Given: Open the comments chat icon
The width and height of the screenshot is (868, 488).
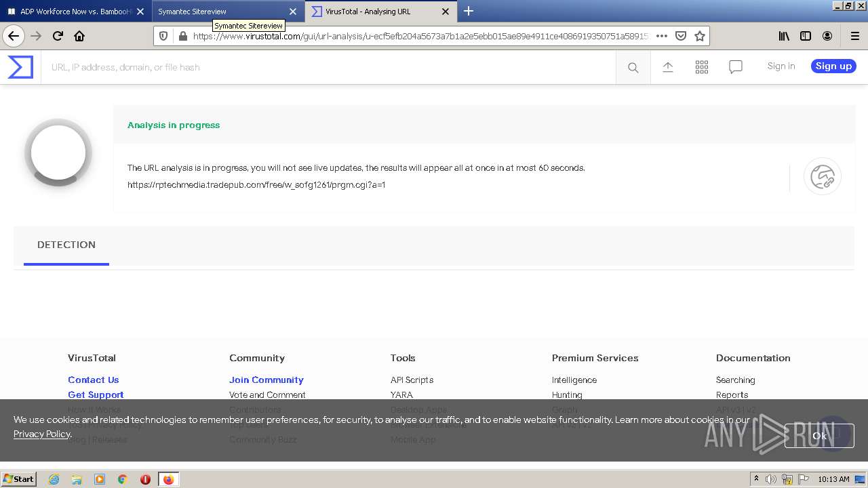Looking at the screenshot, I should point(736,66).
